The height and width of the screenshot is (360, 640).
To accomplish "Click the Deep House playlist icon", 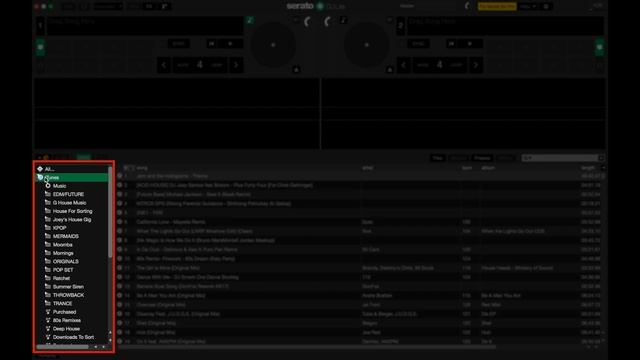I will (48, 329).
